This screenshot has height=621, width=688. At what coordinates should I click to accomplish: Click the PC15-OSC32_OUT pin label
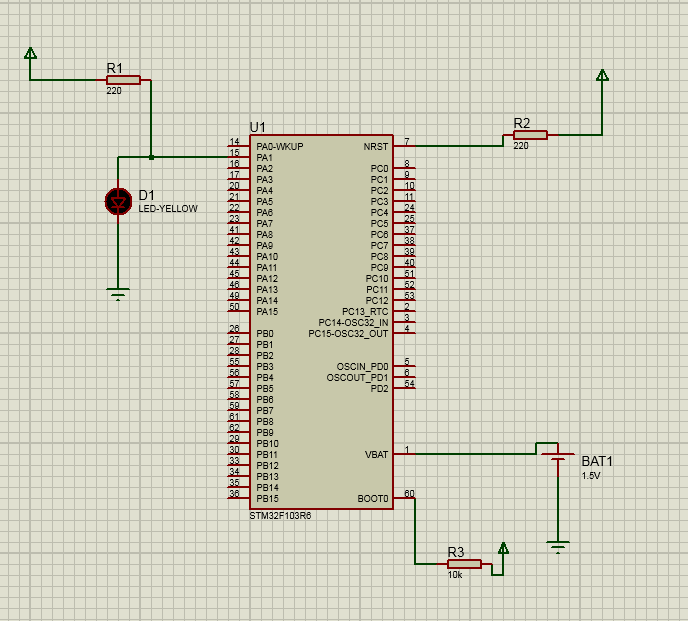click(x=348, y=334)
